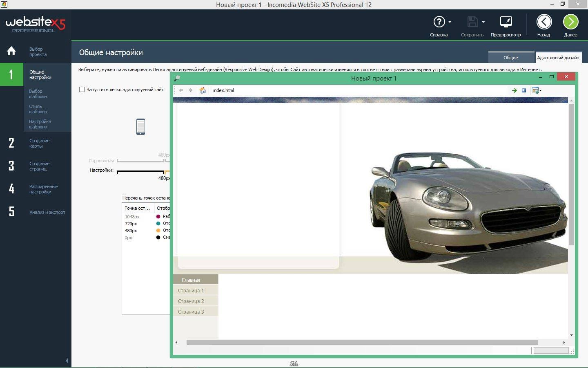Click the blue refresh icon in preview toolbar
Screen dimensions: 588x368
(x=524, y=90)
